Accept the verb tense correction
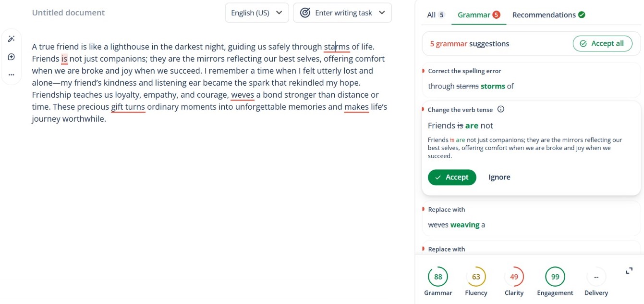Image resolution: width=644 pixels, height=304 pixels. pyautogui.click(x=452, y=177)
